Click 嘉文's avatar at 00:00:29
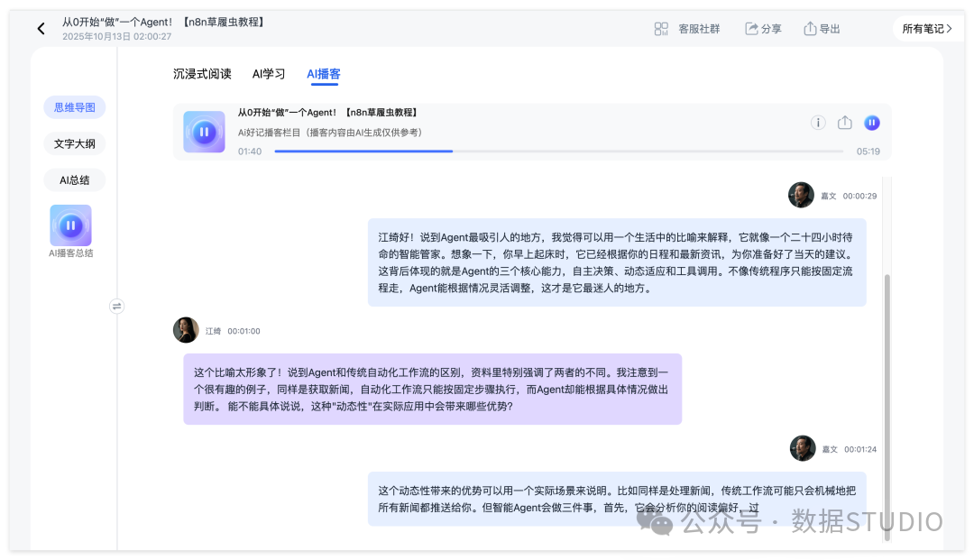Image resolution: width=974 pixels, height=560 pixels. (802, 195)
